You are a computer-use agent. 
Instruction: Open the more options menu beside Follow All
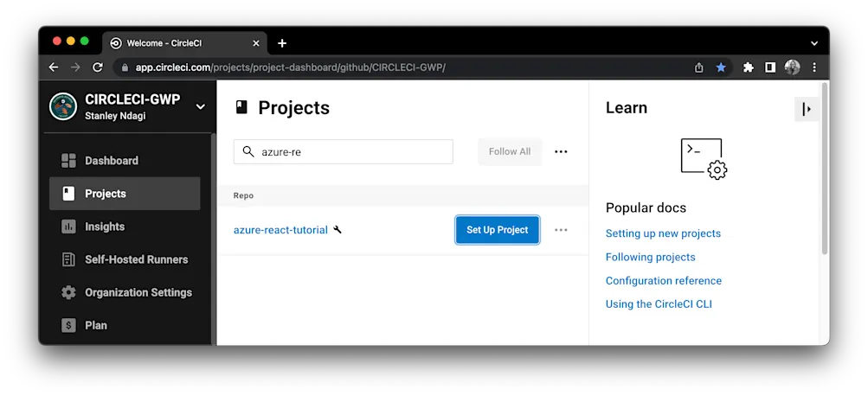coord(561,151)
